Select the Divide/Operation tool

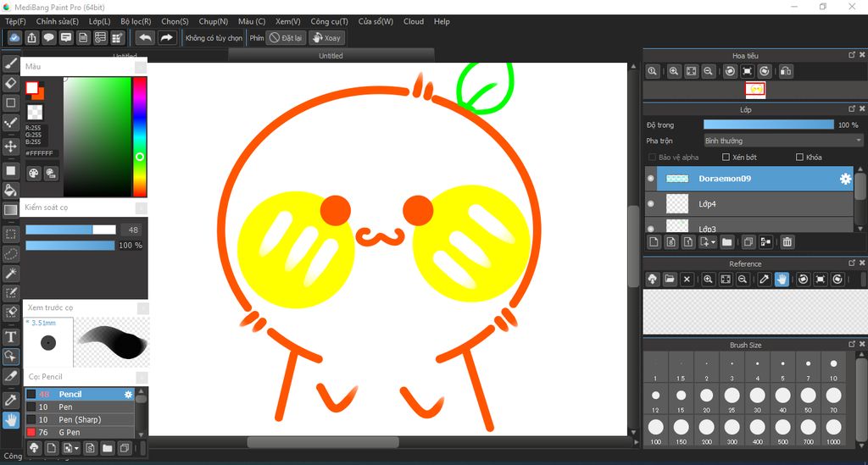(10, 356)
